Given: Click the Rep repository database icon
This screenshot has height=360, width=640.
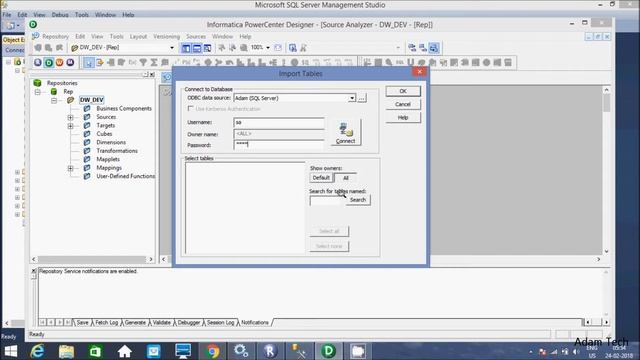Looking at the screenshot, I should click(53, 91).
